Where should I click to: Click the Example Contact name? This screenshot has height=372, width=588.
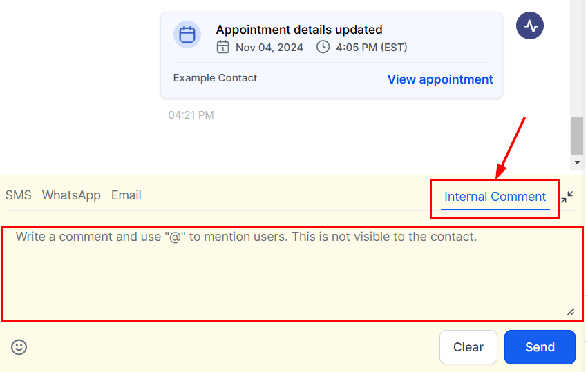pos(215,78)
